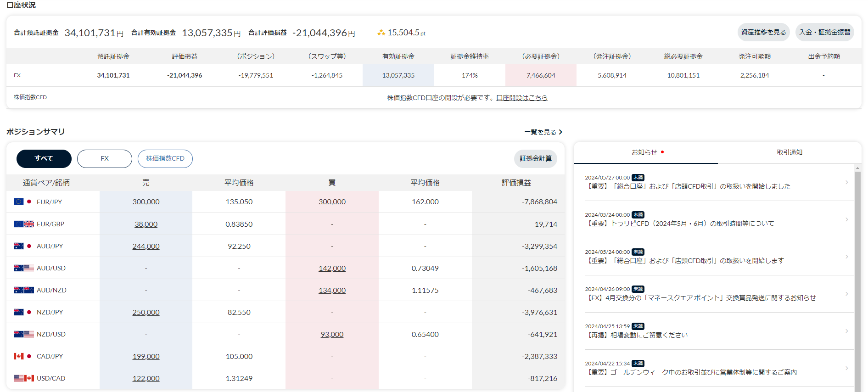Click the points star icon
The width and height of the screenshot is (868, 392).
[x=381, y=33]
